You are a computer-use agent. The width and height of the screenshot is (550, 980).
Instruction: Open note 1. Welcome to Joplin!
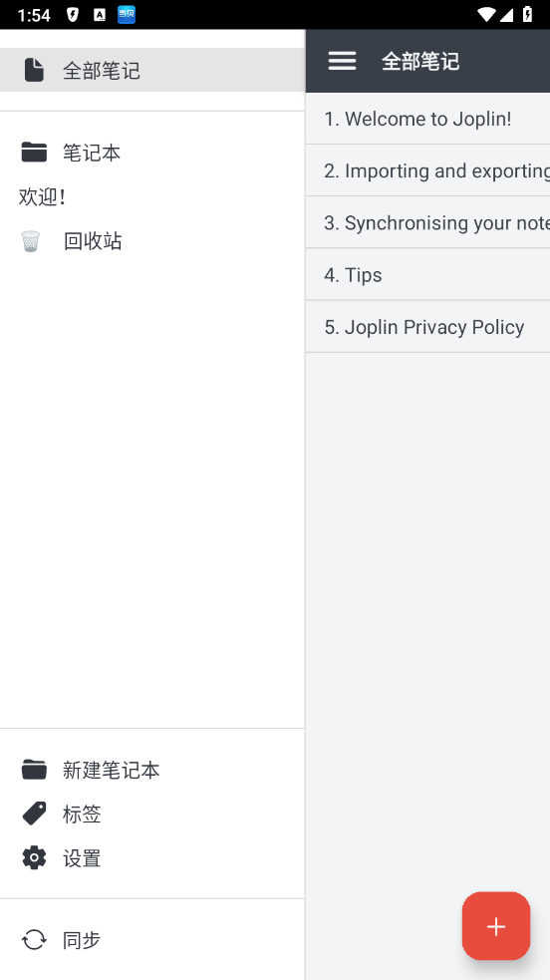(427, 119)
